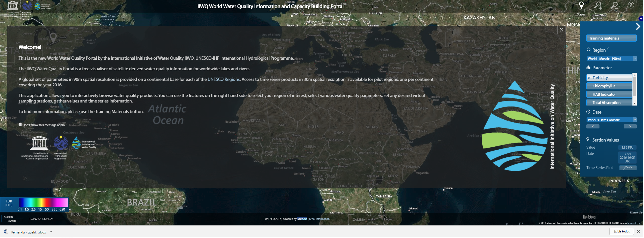This screenshot has width=644, height=238.
Task: Click the TUR turbidity color scale legend
Action: [x=43, y=203]
